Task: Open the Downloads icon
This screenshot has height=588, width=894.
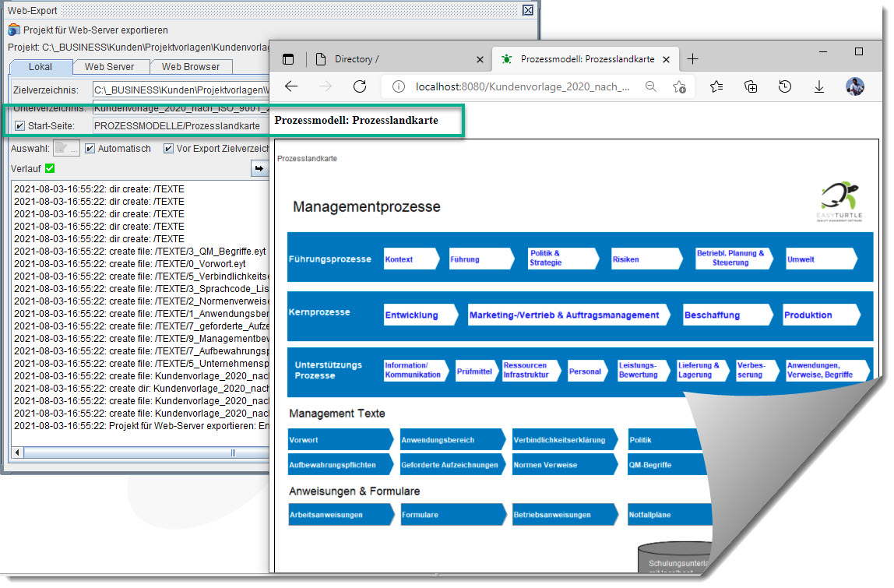Action: click(819, 86)
